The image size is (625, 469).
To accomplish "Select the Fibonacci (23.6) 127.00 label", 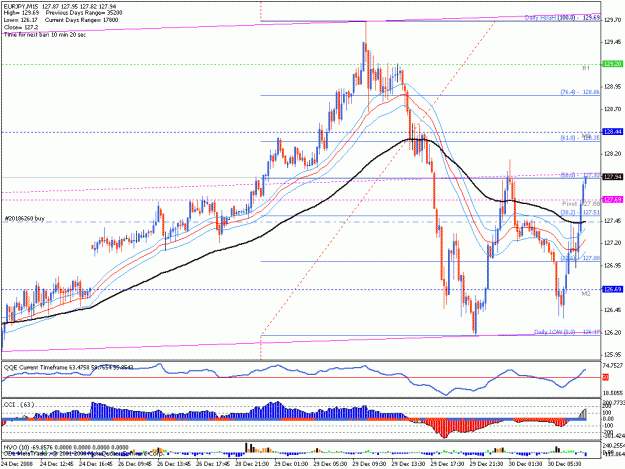I will [x=580, y=258].
